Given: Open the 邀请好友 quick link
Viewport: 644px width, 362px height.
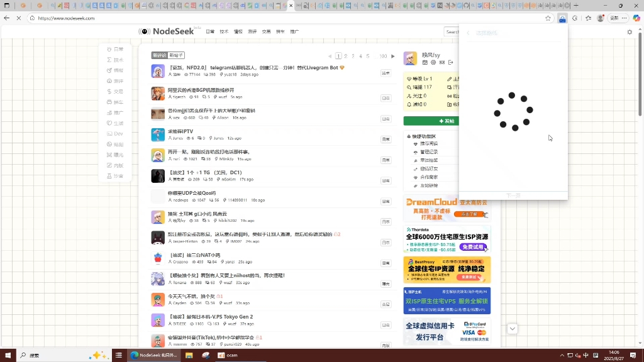Looking at the screenshot, I should point(429,168).
